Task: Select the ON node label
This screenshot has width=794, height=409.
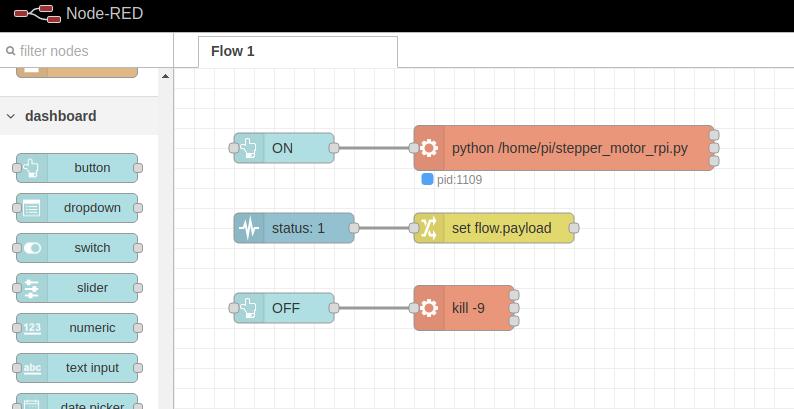Action: coord(282,148)
